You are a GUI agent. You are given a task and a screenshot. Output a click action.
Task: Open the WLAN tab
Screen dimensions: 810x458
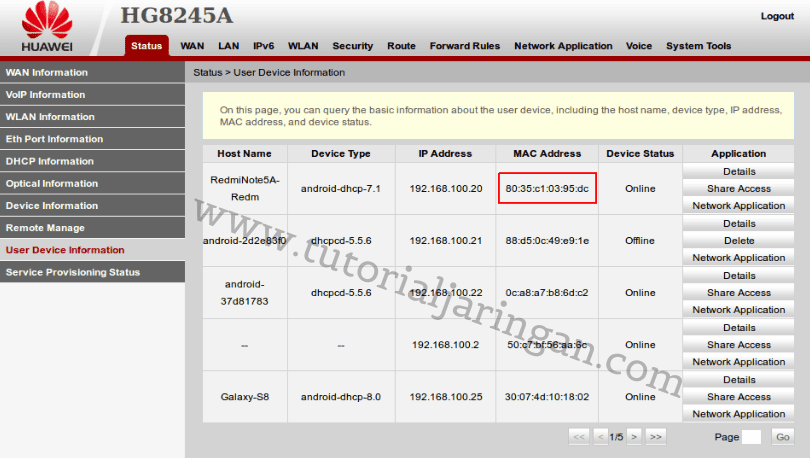303,45
